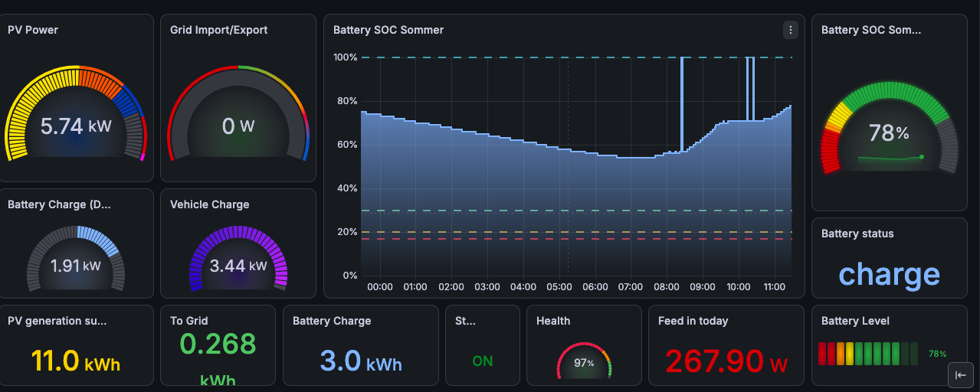Click the green ON status value
This screenshot has width=980, height=392.
(483, 361)
